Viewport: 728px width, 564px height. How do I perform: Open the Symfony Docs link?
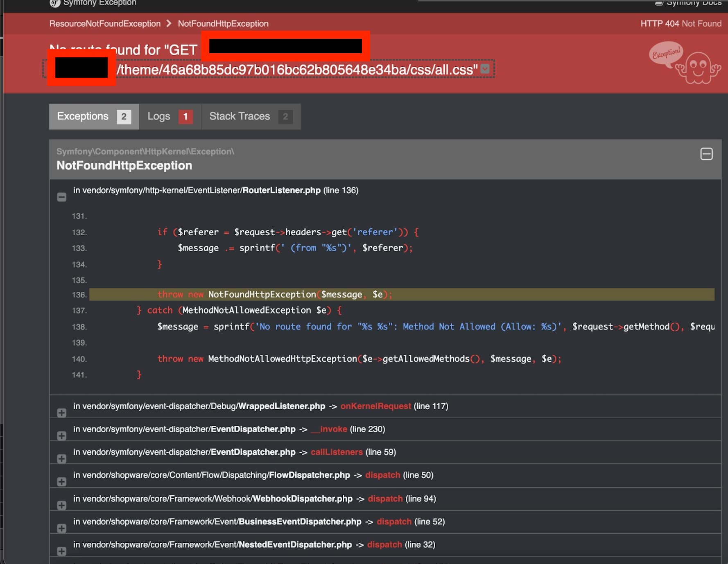pos(689,3)
